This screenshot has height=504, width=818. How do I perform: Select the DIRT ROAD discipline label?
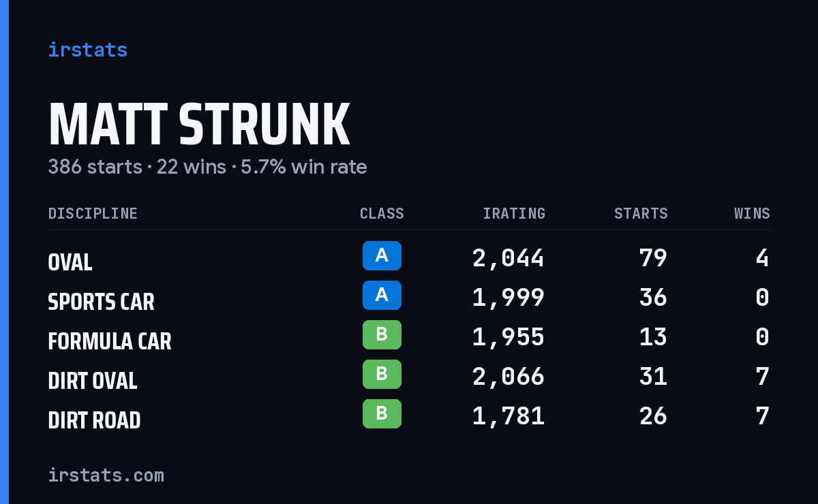click(x=94, y=420)
